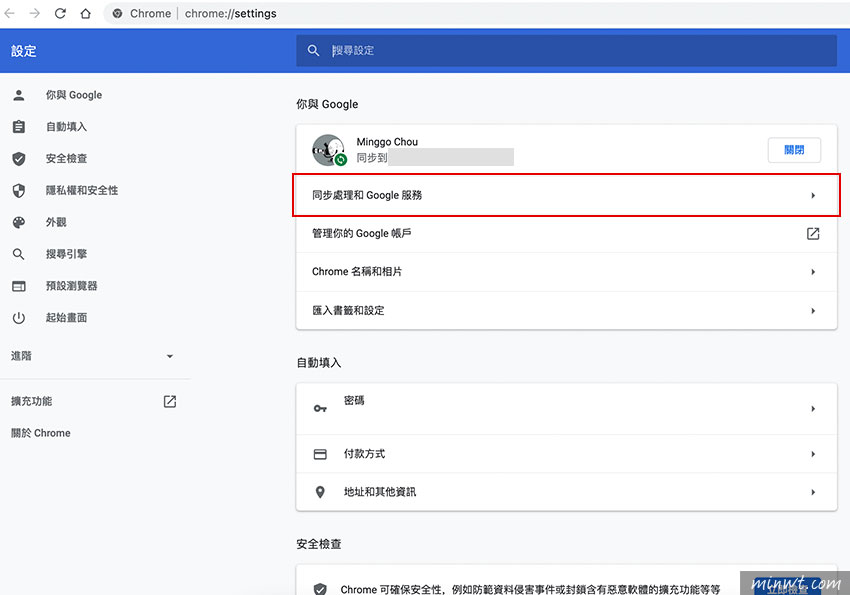
Task: Click the key icon next to 密碼
Action: [320, 409]
